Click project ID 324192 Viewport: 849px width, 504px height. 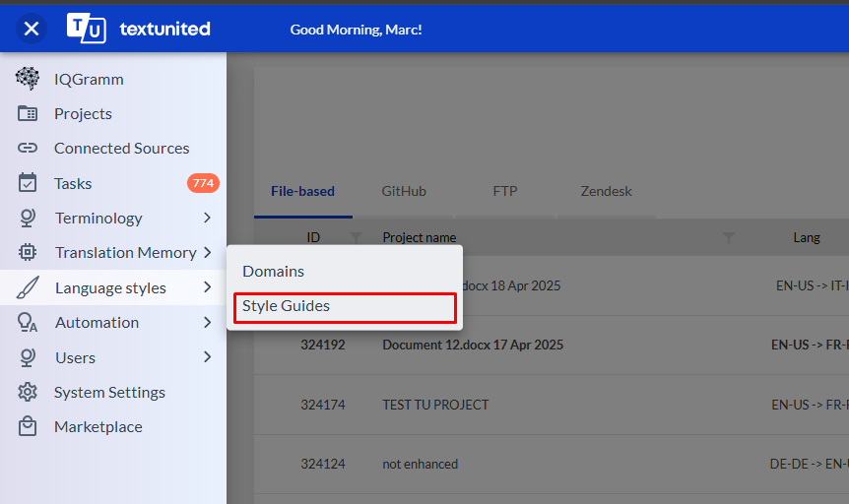pos(323,345)
